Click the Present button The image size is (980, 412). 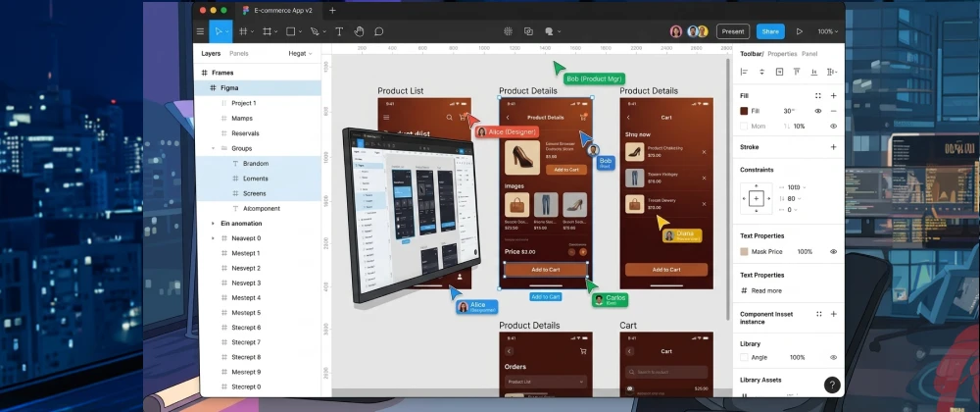(x=733, y=31)
